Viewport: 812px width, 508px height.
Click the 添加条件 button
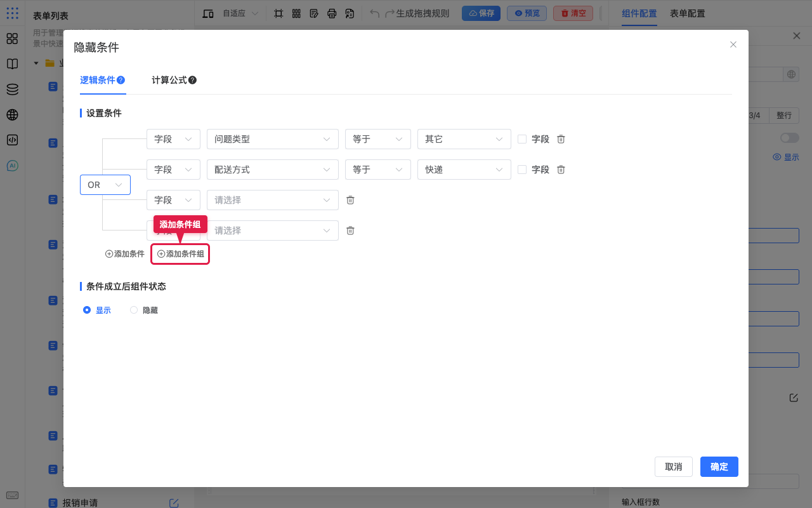(x=125, y=254)
